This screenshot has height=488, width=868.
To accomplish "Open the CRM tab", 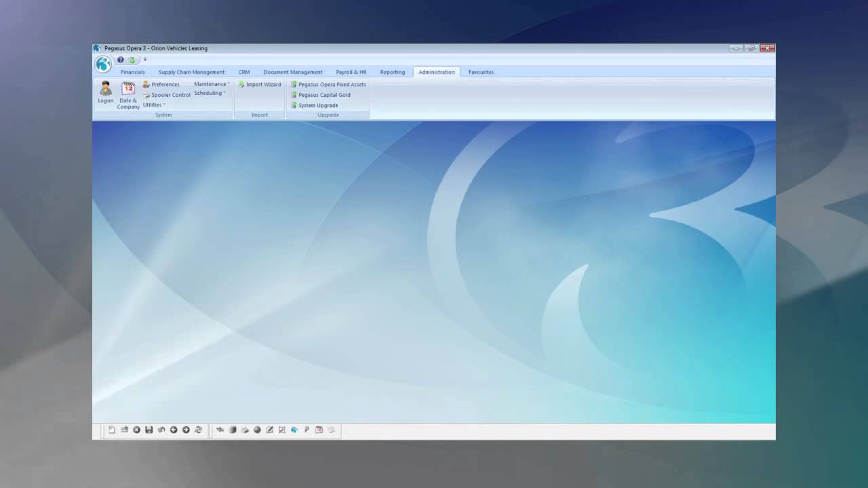I will [x=244, y=72].
